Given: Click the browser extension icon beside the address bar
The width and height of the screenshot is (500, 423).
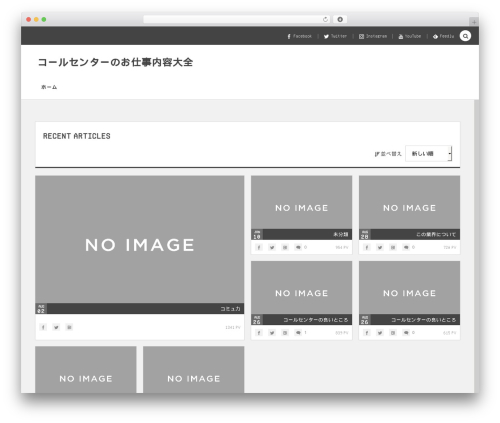Looking at the screenshot, I should coord(340,19).
